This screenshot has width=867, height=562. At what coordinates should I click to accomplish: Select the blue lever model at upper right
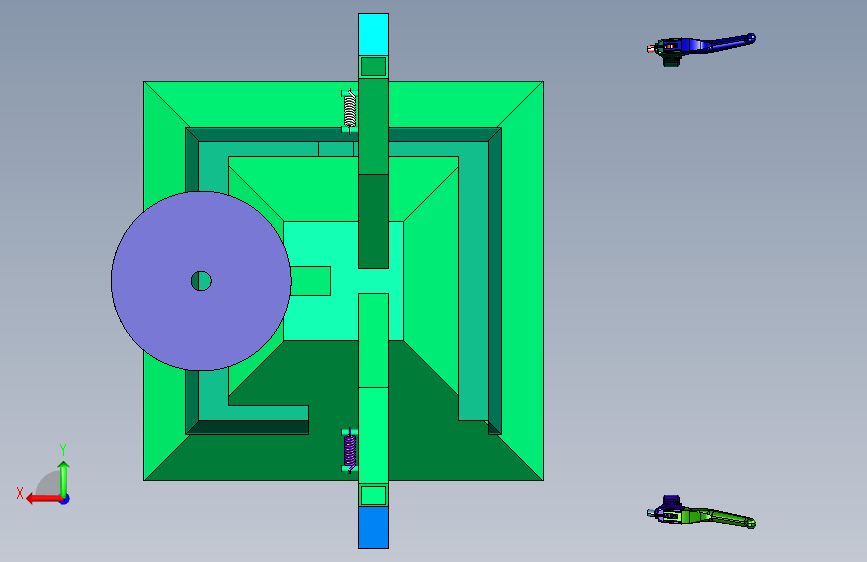click(x=701, y=48)
